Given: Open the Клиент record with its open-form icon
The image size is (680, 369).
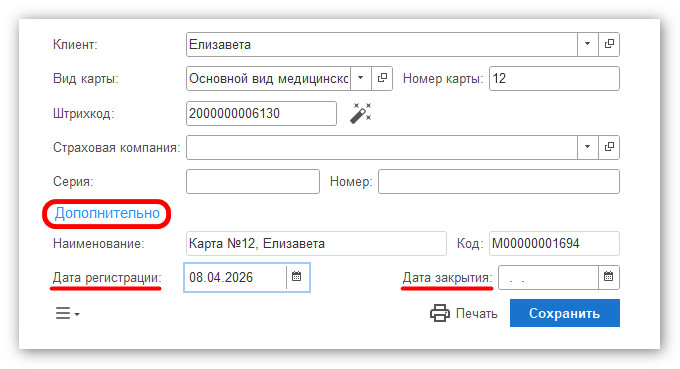Looking at the screenshot, I should 609,44.
